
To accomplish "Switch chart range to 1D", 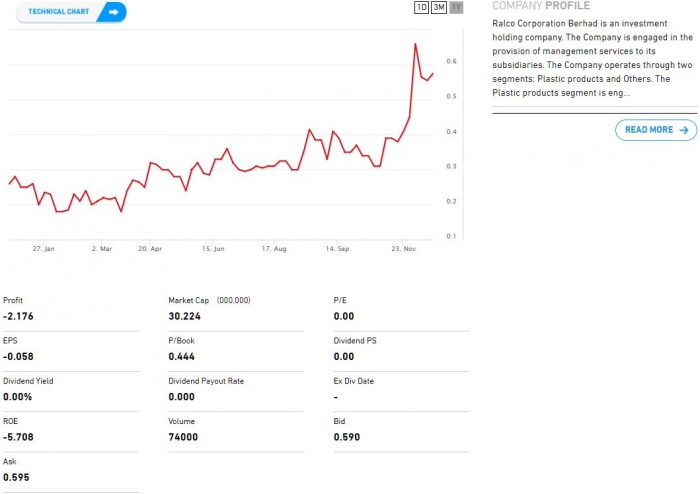I will tap(421, 8).
